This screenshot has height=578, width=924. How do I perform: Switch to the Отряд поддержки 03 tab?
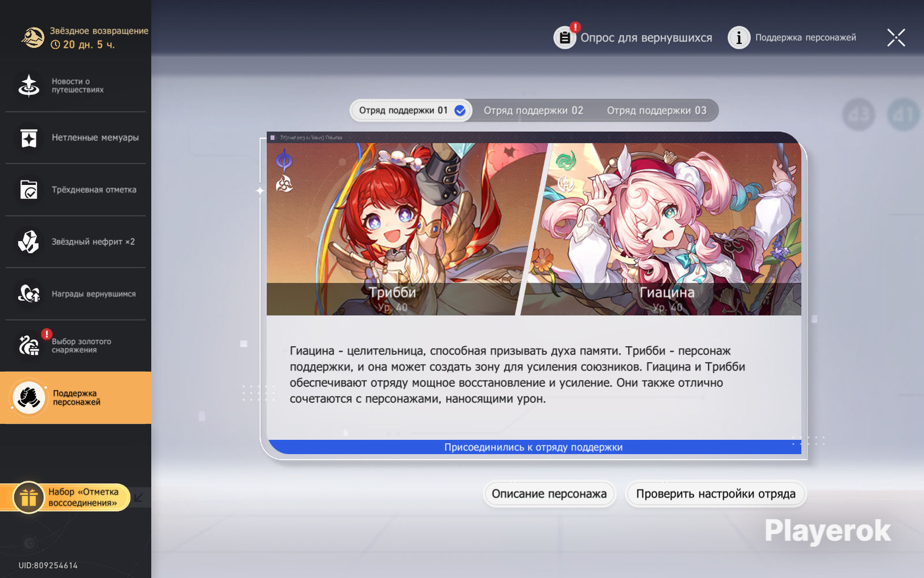point(657,110)
